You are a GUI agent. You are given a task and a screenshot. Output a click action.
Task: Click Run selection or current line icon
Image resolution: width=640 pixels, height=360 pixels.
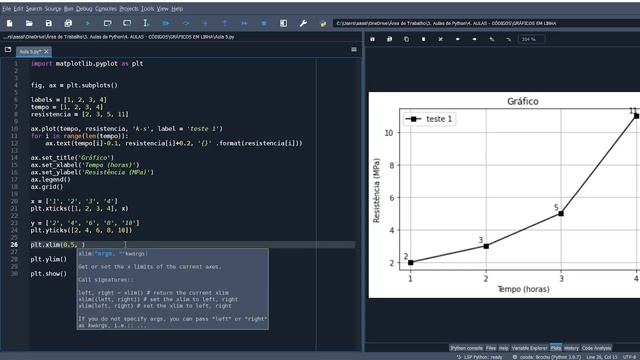pyautogui.click(x=146, y=24)
